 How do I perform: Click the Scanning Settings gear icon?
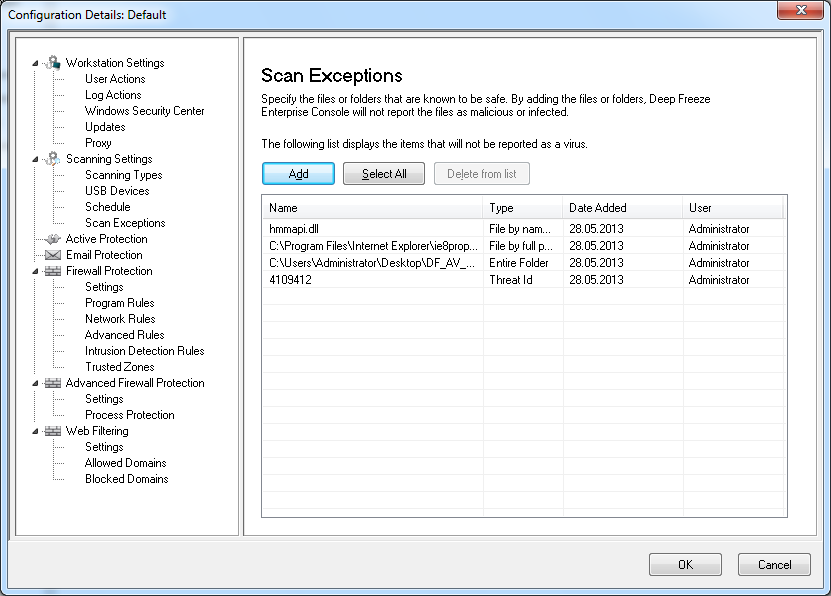click(53, 159)
